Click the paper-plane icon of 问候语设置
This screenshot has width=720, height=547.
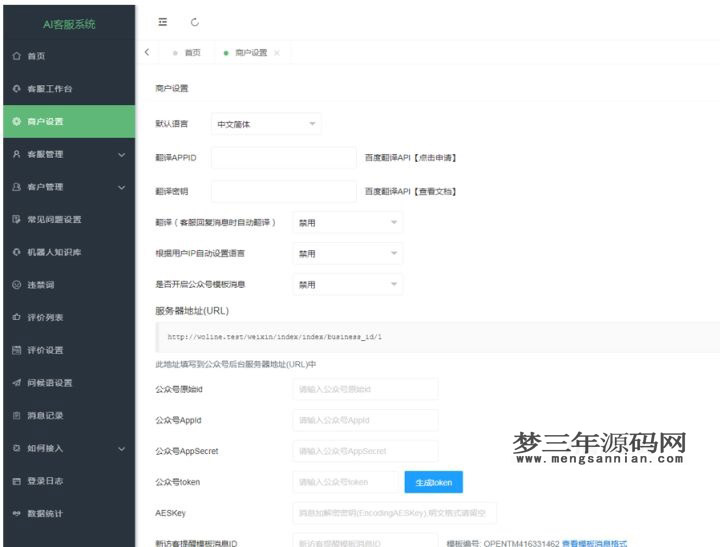[x=17, y=383]
